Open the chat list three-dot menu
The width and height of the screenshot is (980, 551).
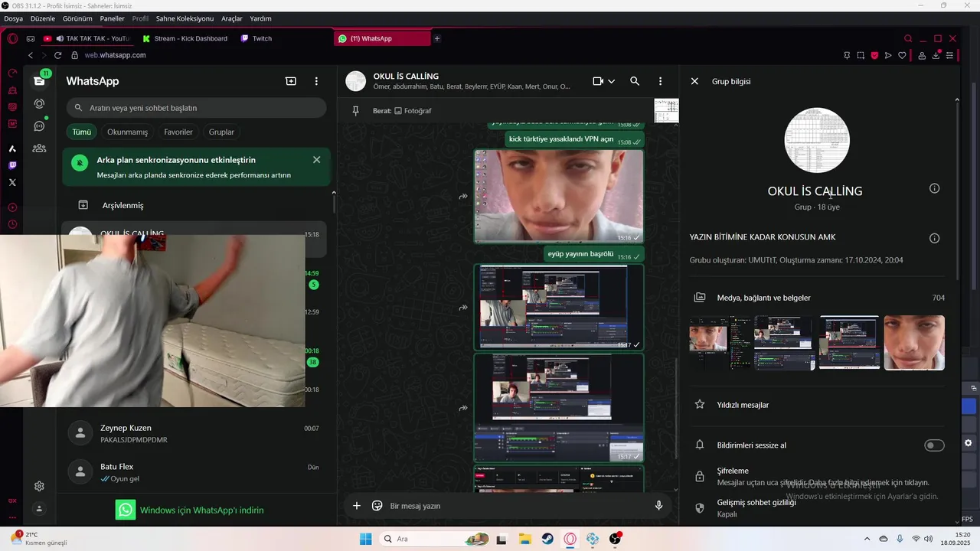click(316, 81)
